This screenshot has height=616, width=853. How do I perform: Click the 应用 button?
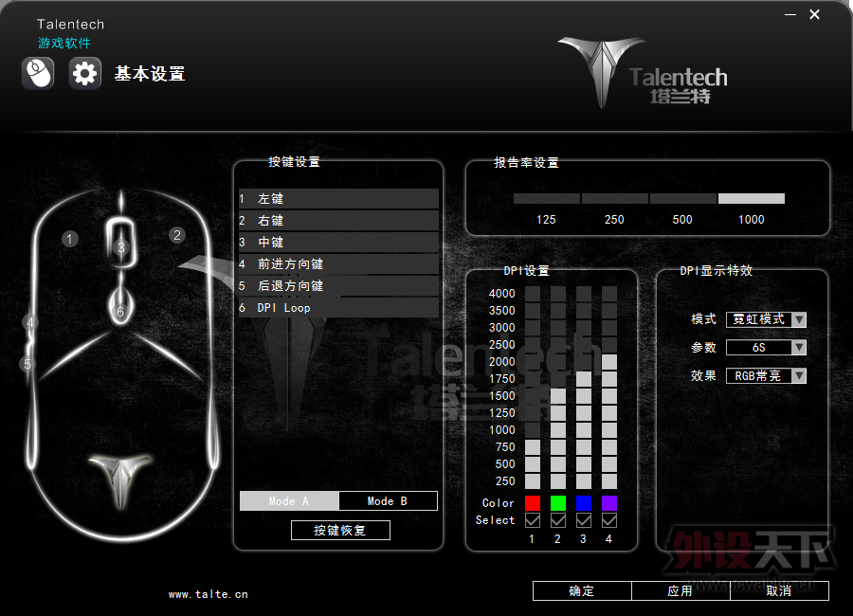(x=681, y=591)
